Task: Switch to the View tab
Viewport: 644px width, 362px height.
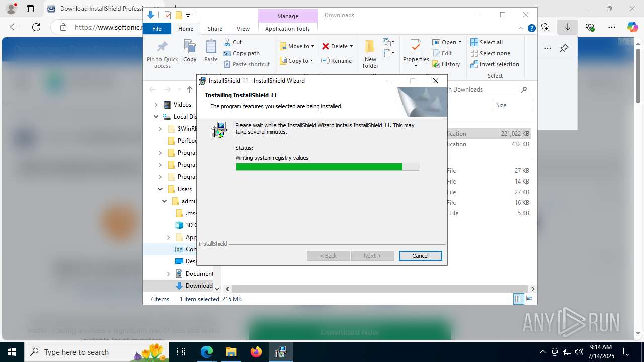Action: pos(243,29)
